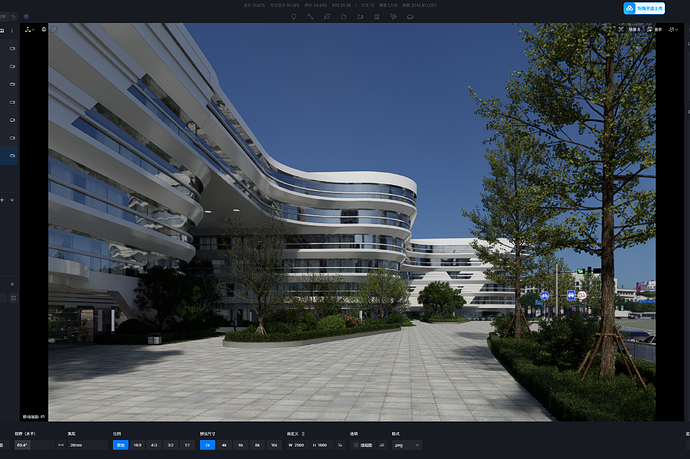The width and height of the screenshot is (690, 459).
Task: Click the output width field showing 2560
Action: tap(299, 444)
